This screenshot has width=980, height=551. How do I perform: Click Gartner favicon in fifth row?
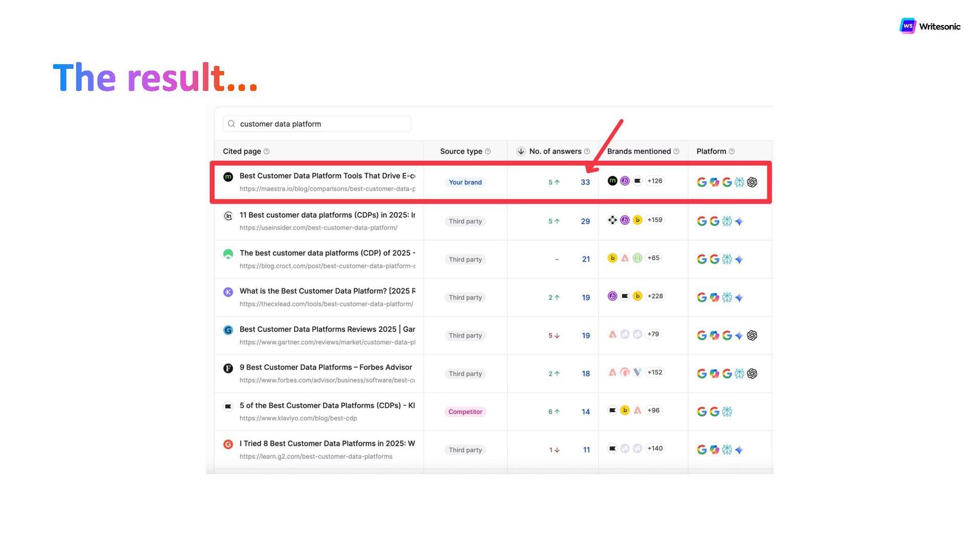point(228,330)
